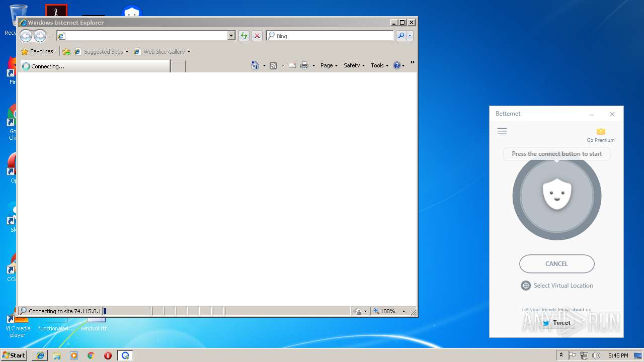
Task: Open windvol.rtf desktop file
Action: [x=94, y=324]
